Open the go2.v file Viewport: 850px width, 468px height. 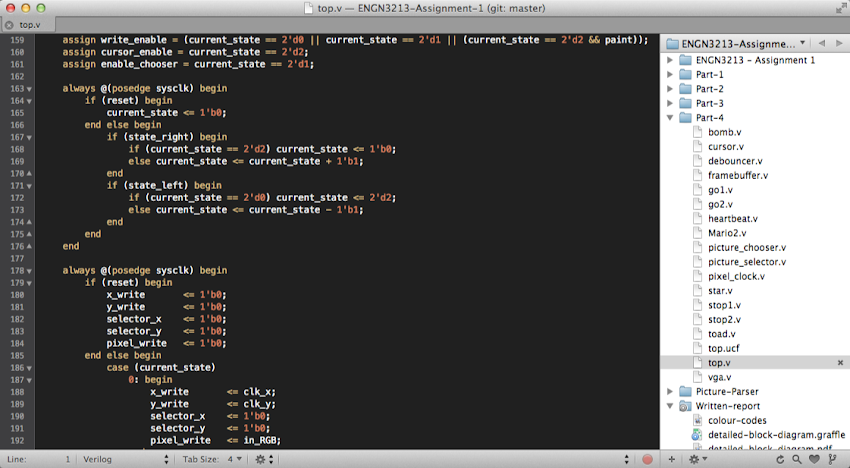pyautogui.click(x=720, y=204)
